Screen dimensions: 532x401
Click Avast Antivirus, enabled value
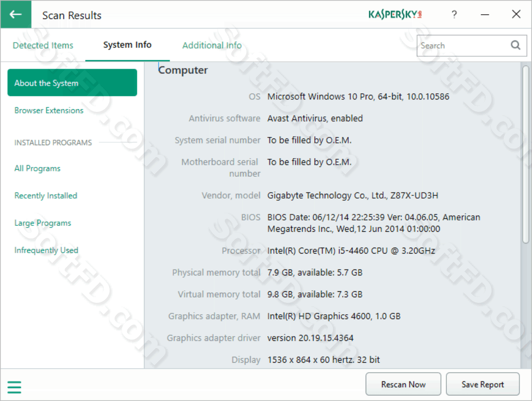tap(315, 118)
